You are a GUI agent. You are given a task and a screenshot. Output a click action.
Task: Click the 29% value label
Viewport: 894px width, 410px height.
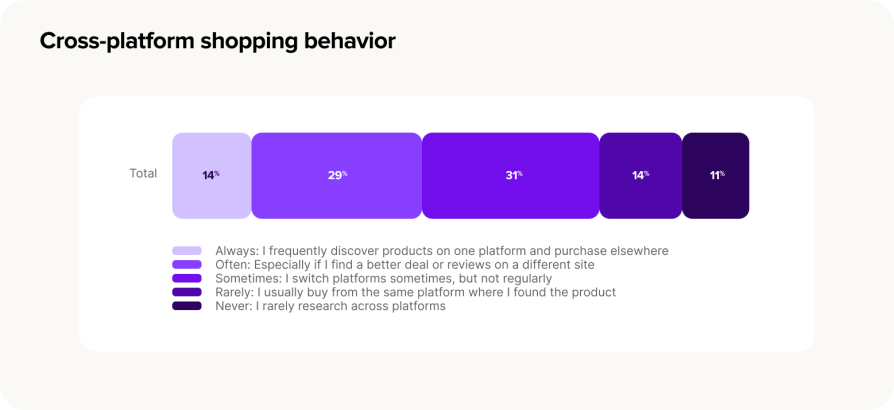(337, 176)
